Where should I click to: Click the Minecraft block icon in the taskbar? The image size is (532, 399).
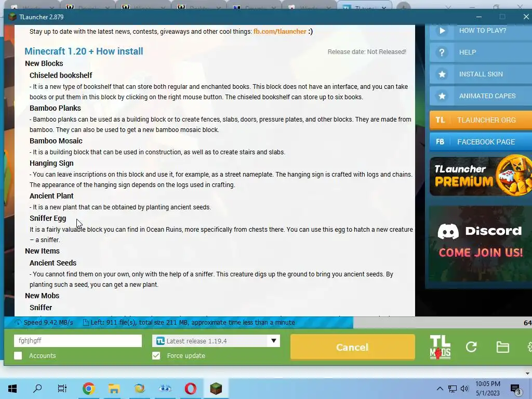216,389
